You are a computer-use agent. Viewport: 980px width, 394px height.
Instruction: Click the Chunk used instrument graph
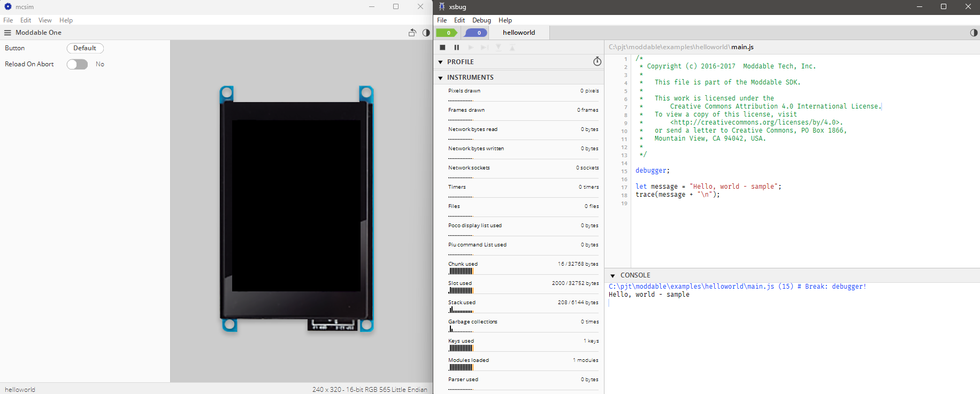click(461, 271)
